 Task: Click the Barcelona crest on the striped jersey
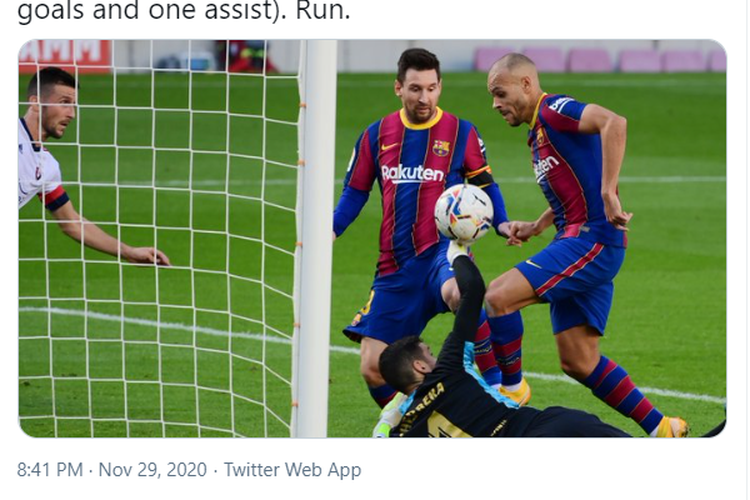(441, 148)
